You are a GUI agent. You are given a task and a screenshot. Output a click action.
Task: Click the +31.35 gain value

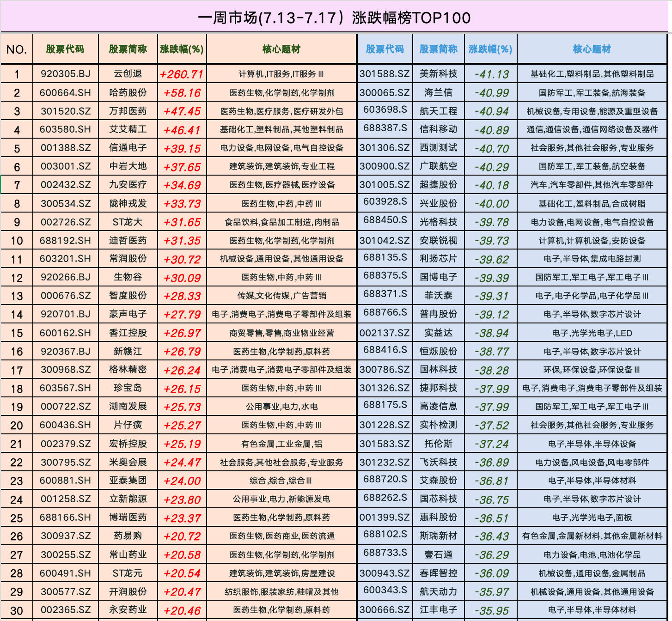(182, 241)
